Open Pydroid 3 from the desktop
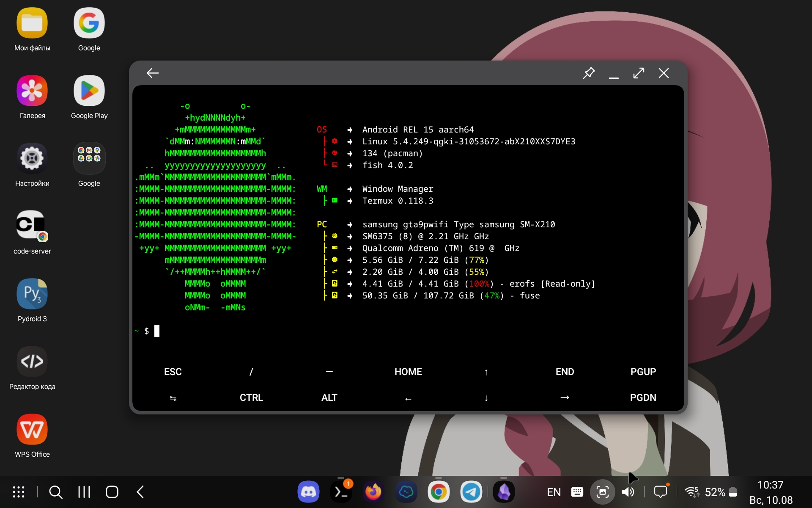 [32, 293]
